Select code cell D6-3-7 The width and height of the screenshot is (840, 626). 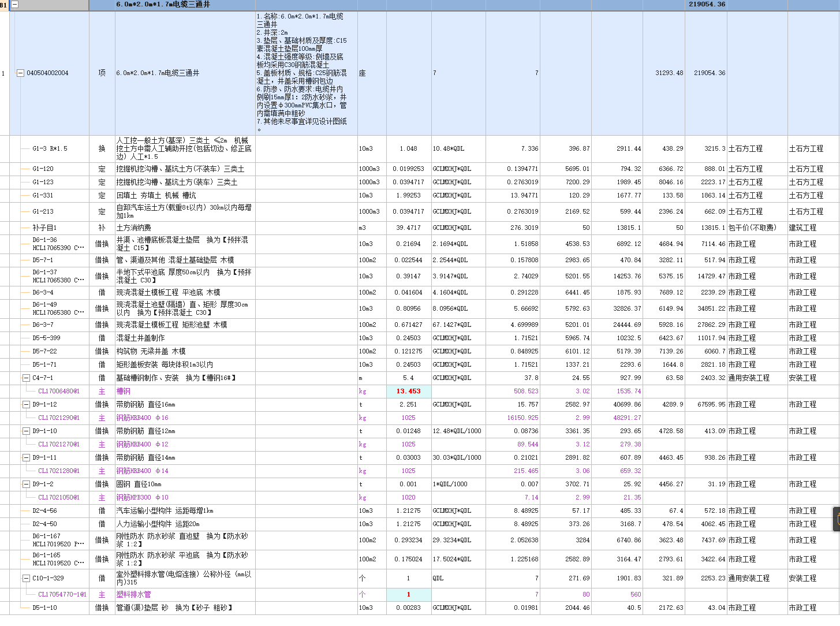point(43,325)
